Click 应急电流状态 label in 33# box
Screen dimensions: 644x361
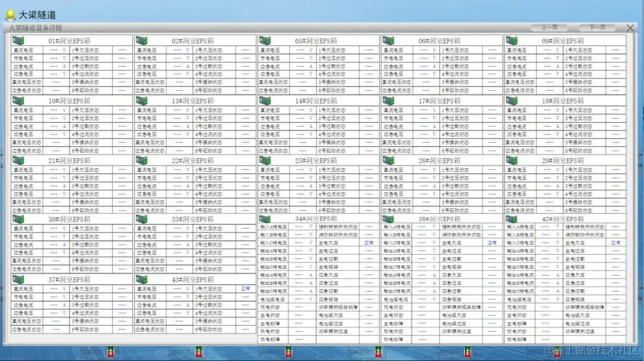pyautogui.click(x=150, y=269)
